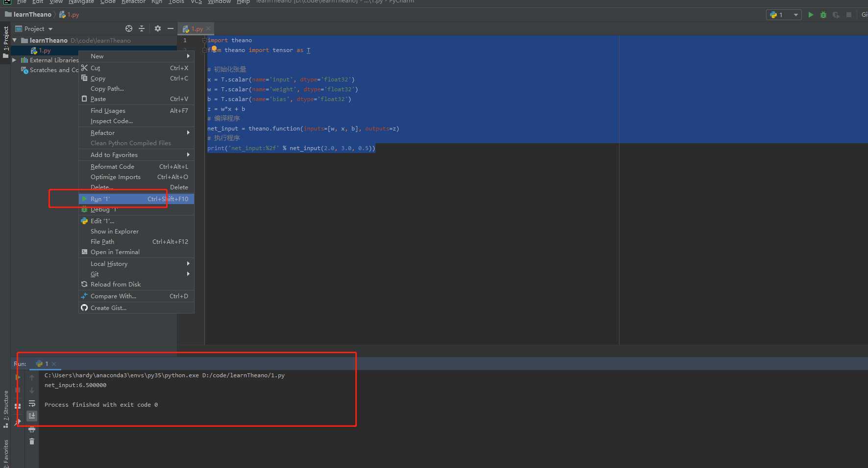Image resolution: width=868 pixels, height=468 pixels.
Task: Run the current configuration from toolbar
Action: pyautogui.click(x=811, y=15)
